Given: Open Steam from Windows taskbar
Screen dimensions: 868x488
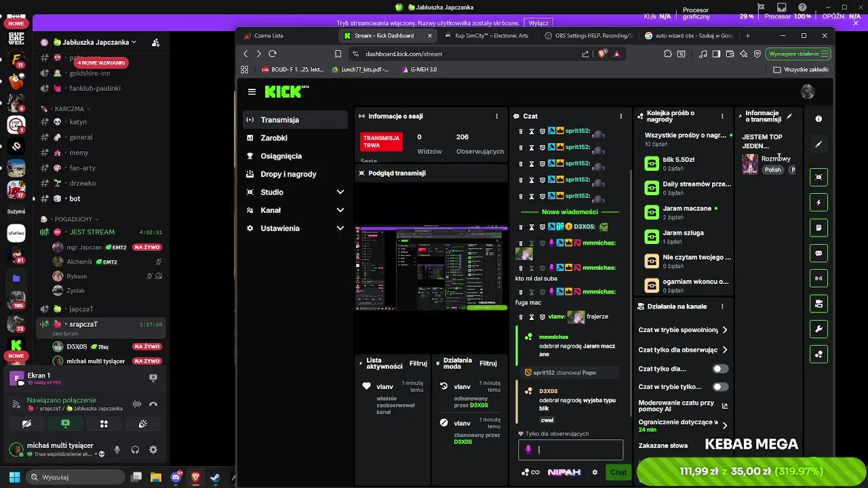Looking at the screenshot, I should (x=215, y=477).
